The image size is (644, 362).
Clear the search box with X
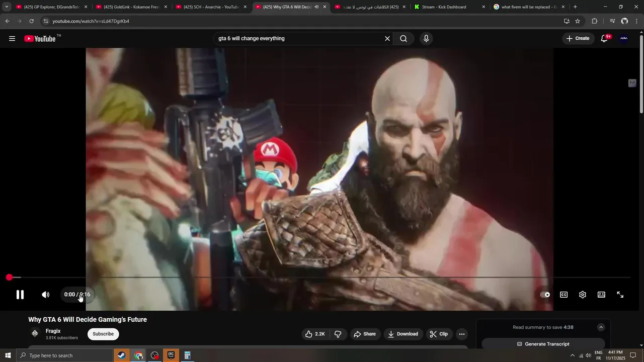tap(387, 39)
